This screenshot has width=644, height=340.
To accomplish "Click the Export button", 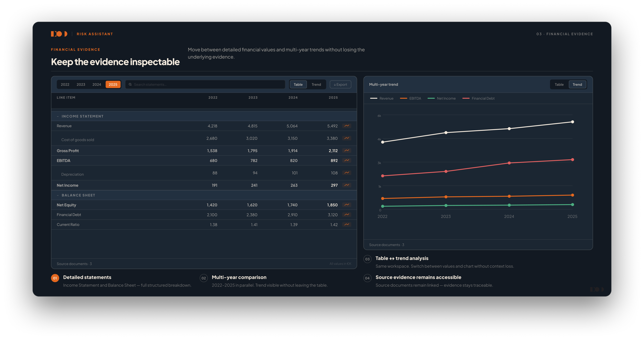I will tap(340, 85).
